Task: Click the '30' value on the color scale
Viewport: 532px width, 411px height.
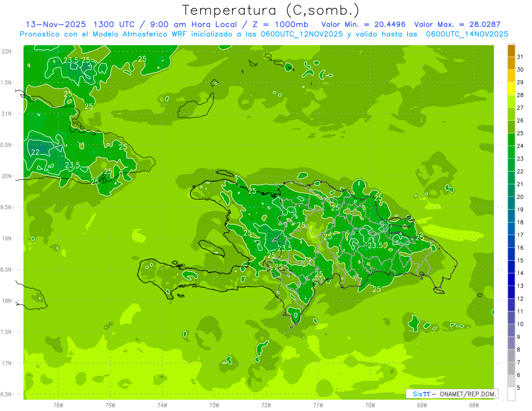Action: [x=520, y=70]
